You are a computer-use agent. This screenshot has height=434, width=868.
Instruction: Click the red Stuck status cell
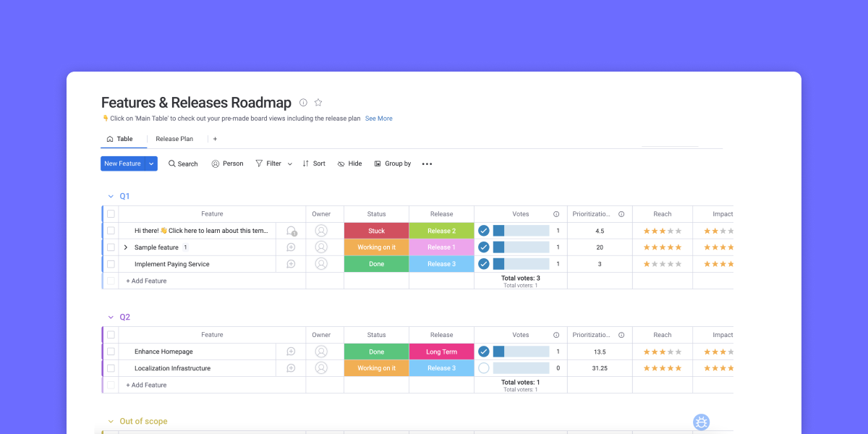pos(376,231)
